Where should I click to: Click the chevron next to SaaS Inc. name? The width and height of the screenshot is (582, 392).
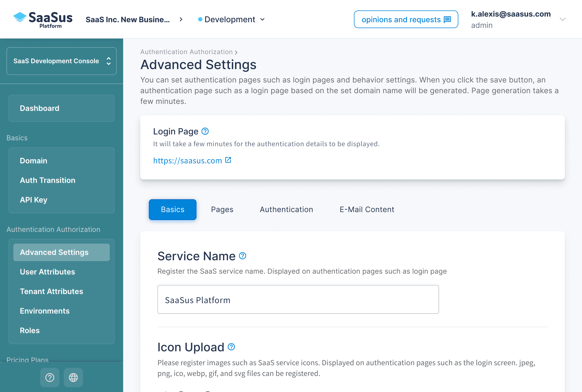click(x=181, y=19)
